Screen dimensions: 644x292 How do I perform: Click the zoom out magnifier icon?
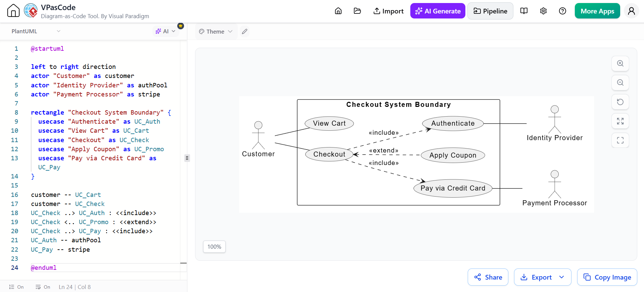[620, 83]
